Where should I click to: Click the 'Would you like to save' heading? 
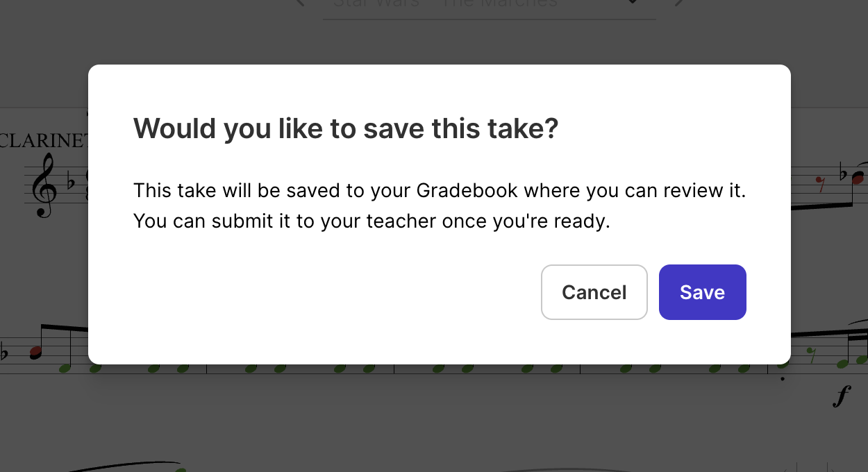[x=346, y=129]
